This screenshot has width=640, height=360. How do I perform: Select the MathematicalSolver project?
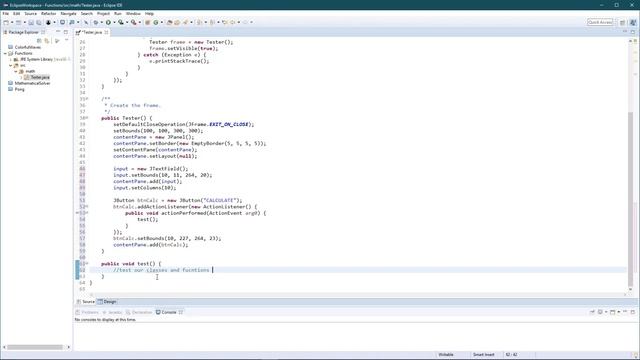click(x=32, y=83)
